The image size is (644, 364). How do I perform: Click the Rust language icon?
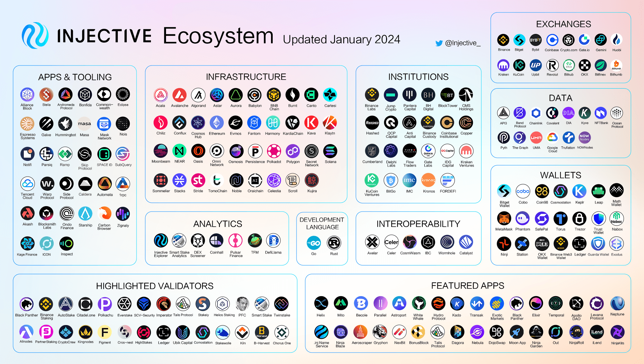point(334,243)
